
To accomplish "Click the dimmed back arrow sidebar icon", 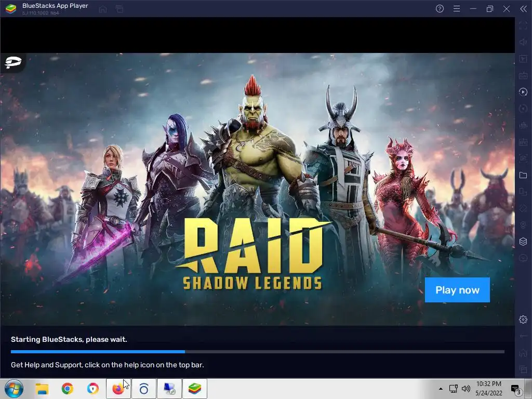I will [523, 336].
